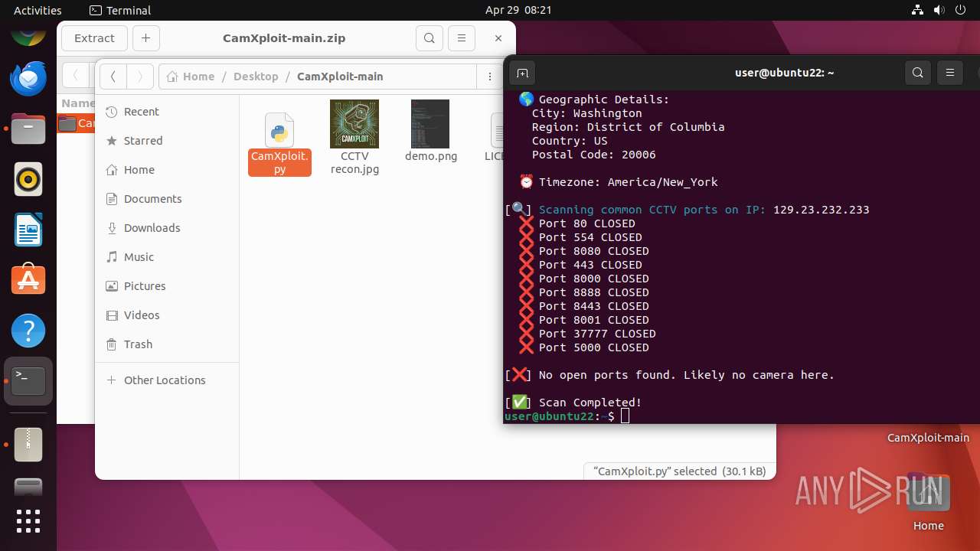980x551 pixels.
Task: Open the Terminal app menu in top bar
Action: (x=120, y=10)
